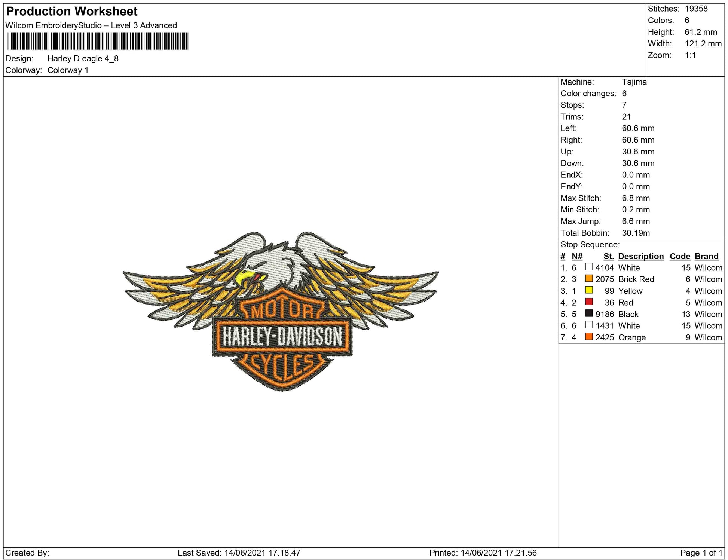
Task: Click the Code column header
Action: tap(679, 256)
